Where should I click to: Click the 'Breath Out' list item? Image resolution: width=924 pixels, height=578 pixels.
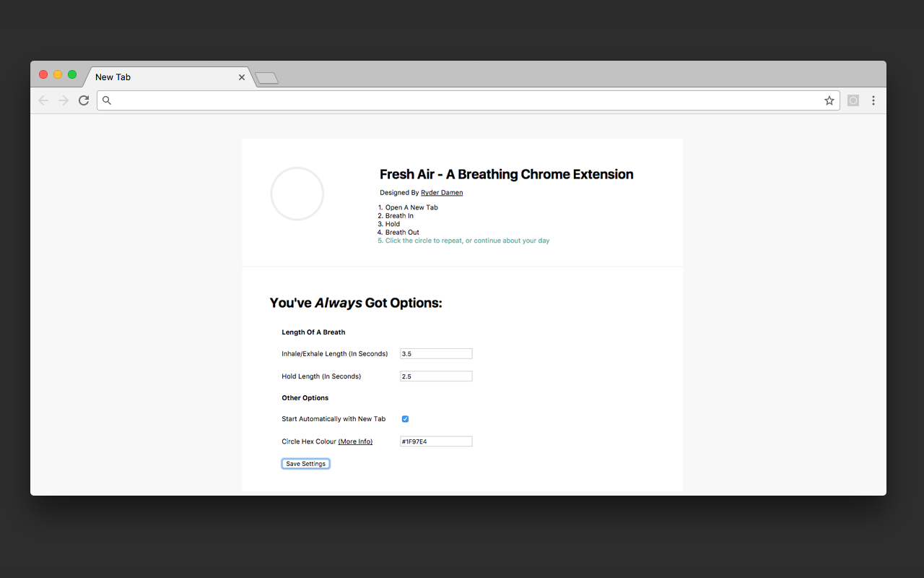point(402,233)
